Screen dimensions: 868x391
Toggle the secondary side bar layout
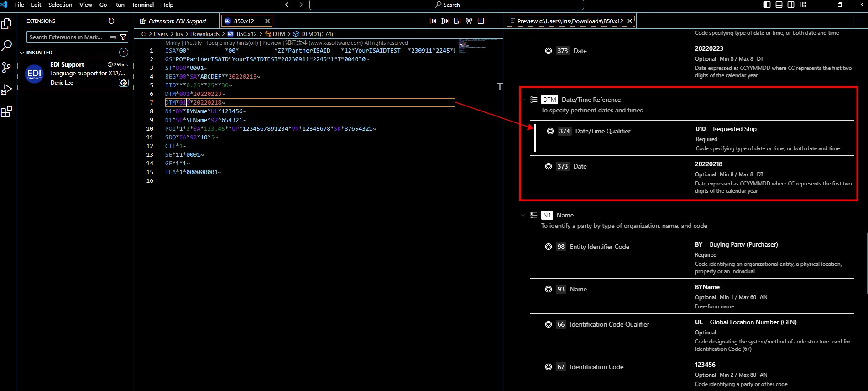point(791,5)
